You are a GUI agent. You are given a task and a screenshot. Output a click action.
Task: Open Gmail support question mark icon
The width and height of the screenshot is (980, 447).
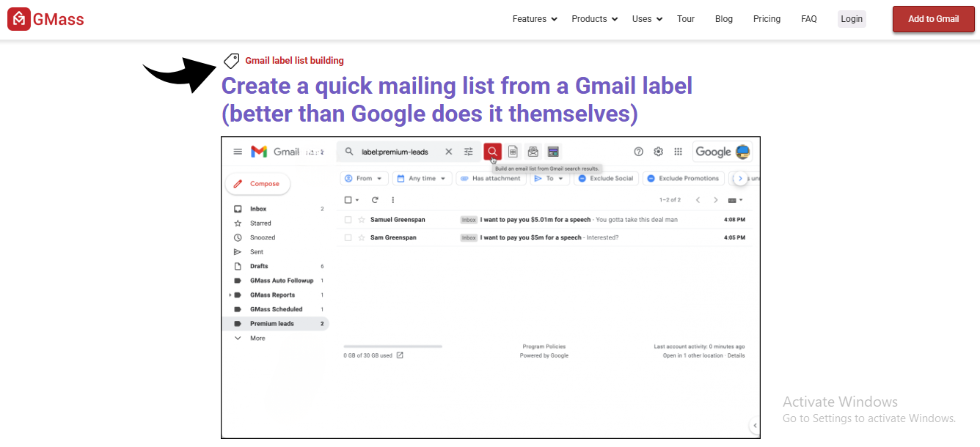pyautogui.click(x=638, y=152)
